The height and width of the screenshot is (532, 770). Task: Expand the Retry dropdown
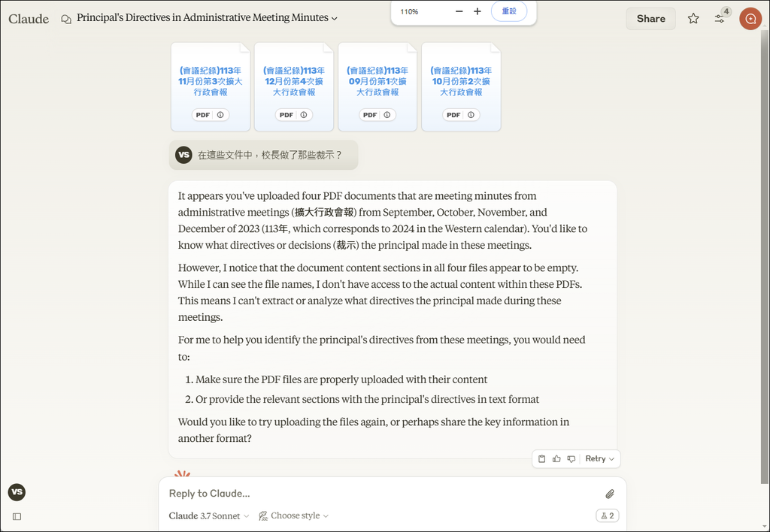[600, 458]
